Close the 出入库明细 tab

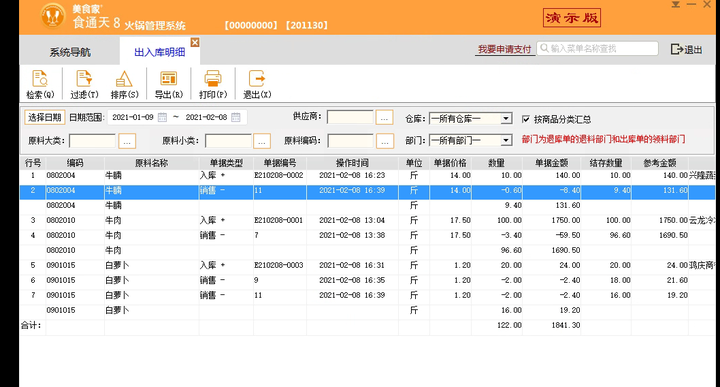(195, 42)
